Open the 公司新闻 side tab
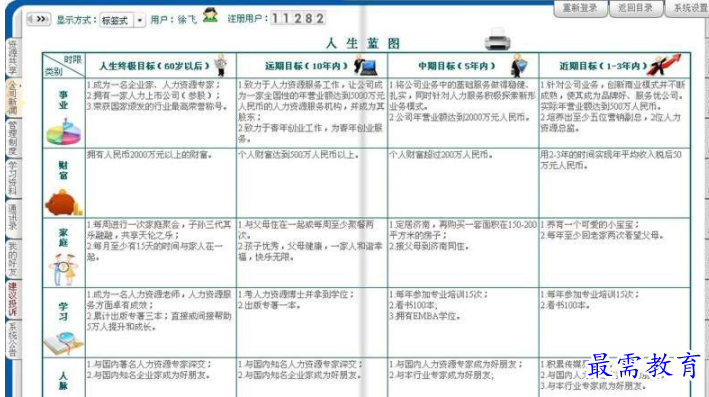709x397 pixels. 13,98
